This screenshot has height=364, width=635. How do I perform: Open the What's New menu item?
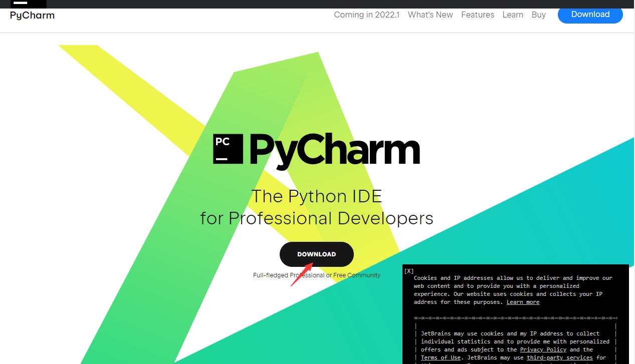[431, 15]
